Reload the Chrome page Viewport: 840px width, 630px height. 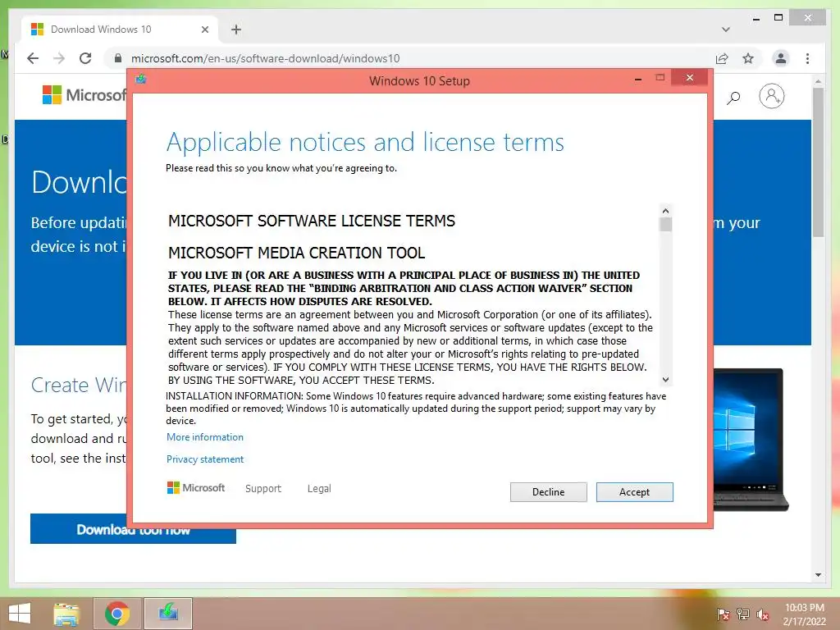click(85, 58)
